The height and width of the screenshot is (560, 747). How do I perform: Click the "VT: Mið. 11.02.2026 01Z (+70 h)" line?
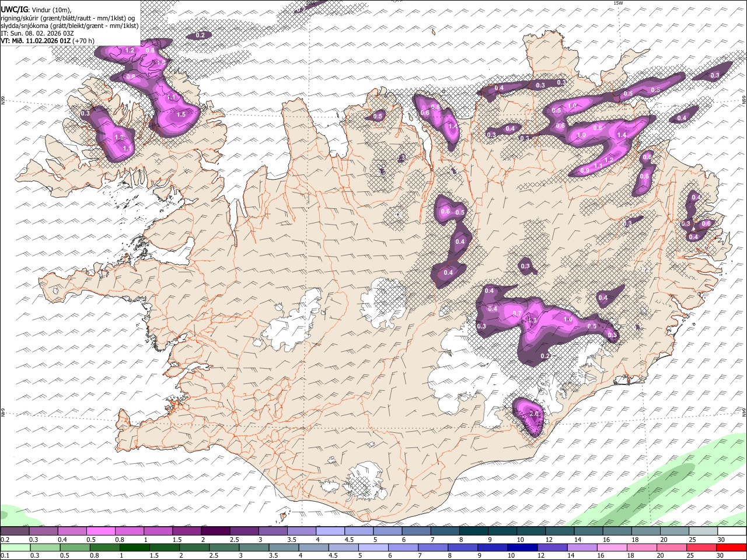click(x=47, y=41)
